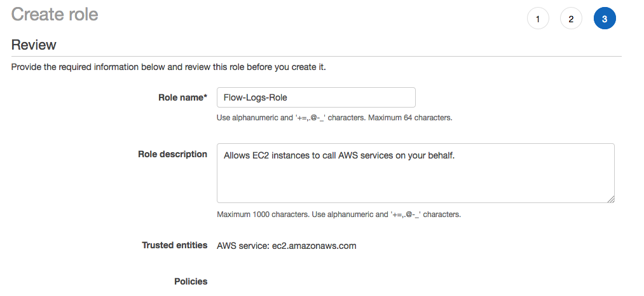The height and width of the screenshot is (296, 644).
Task: Click the 'Allows EC2 instances' description text
Action: click(x=339, y=155)
